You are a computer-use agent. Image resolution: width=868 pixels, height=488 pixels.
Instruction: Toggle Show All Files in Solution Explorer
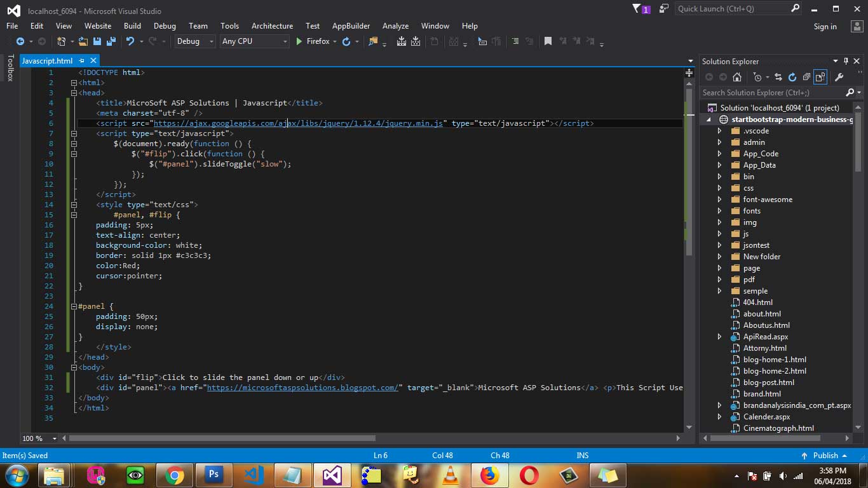tap(820, 77)
